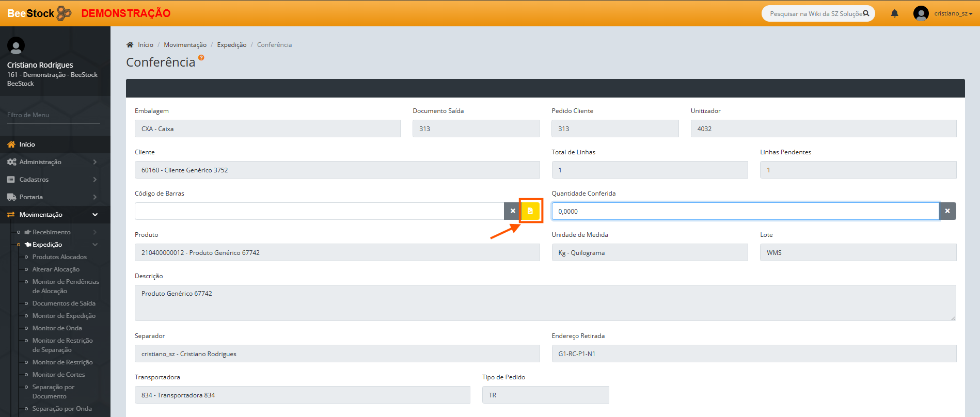The image size is (980, 417).
Task: Clear the Quantidade Conferida field
Action: tap(947, 211)
